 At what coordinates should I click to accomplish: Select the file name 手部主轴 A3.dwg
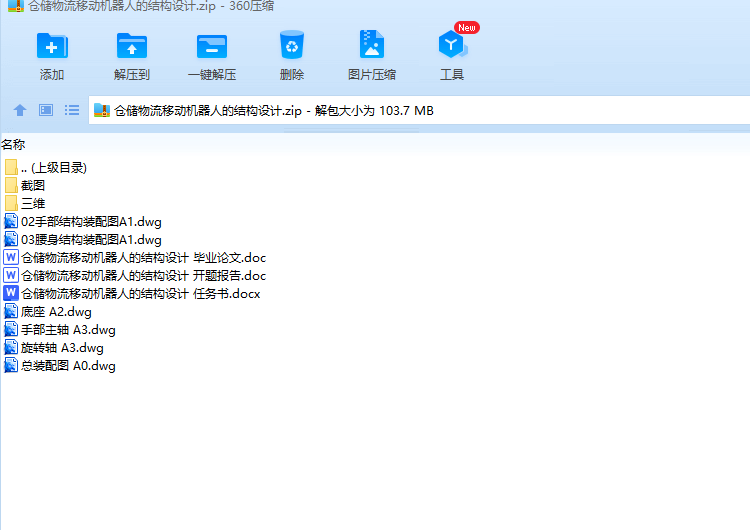coord(68,330)
